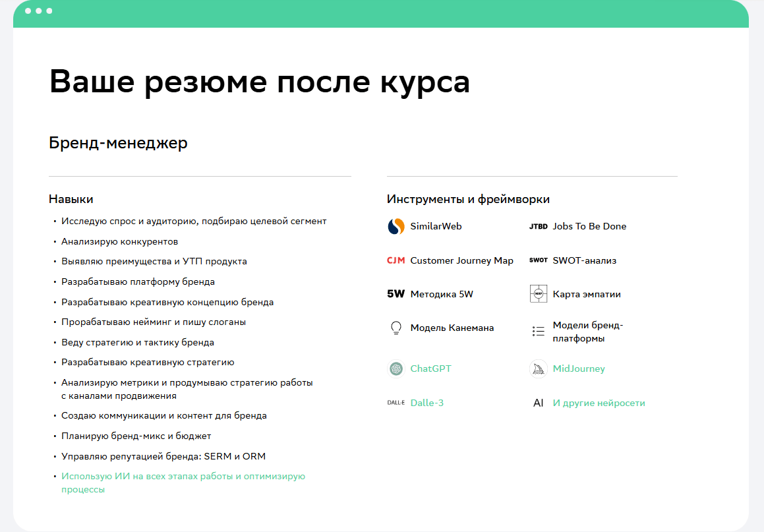Image resolution: width=764 pixels, height=532 pixels.
Task: Click the И другие нейросети label
Action: coord(599,403)
